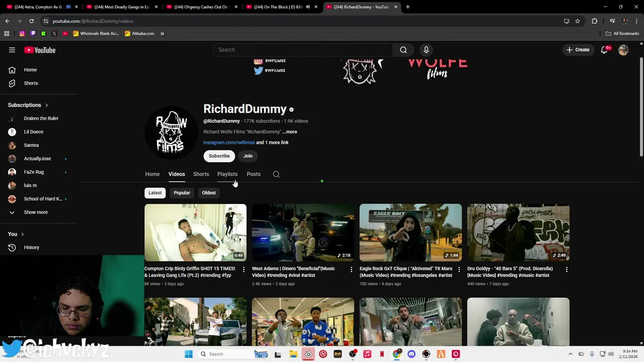Select Popular sort chip
The height and width of the screenshot is (362, 644).
[x=182, y=193]
